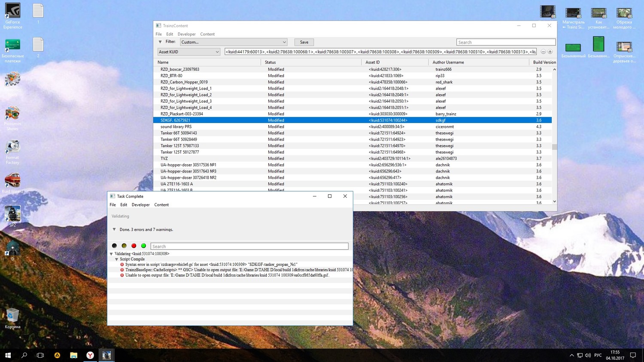This screenshot has width=644, height=362.
Task: Open Edit menu in TrainzContent window
Action: (x=170, y=34)
